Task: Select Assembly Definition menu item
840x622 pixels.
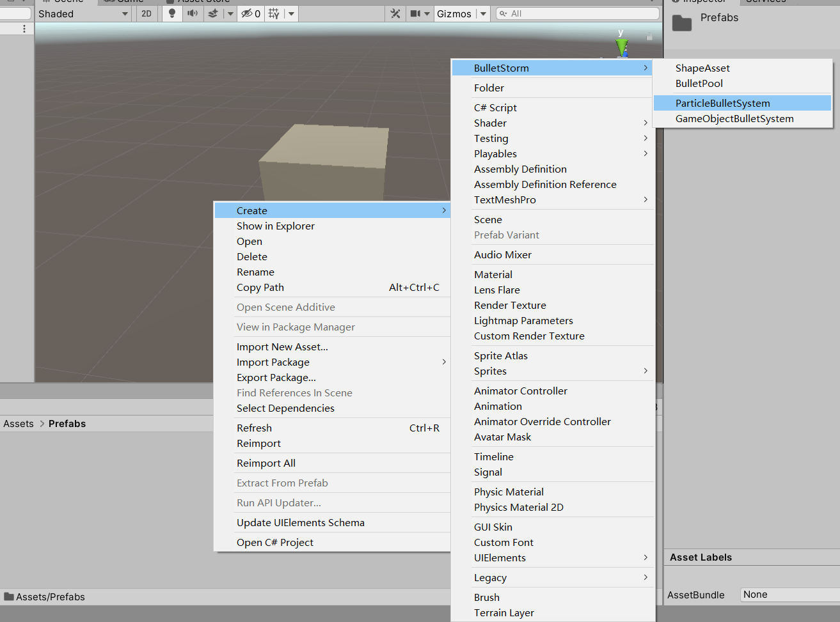Action: click(x=552, y=169)
